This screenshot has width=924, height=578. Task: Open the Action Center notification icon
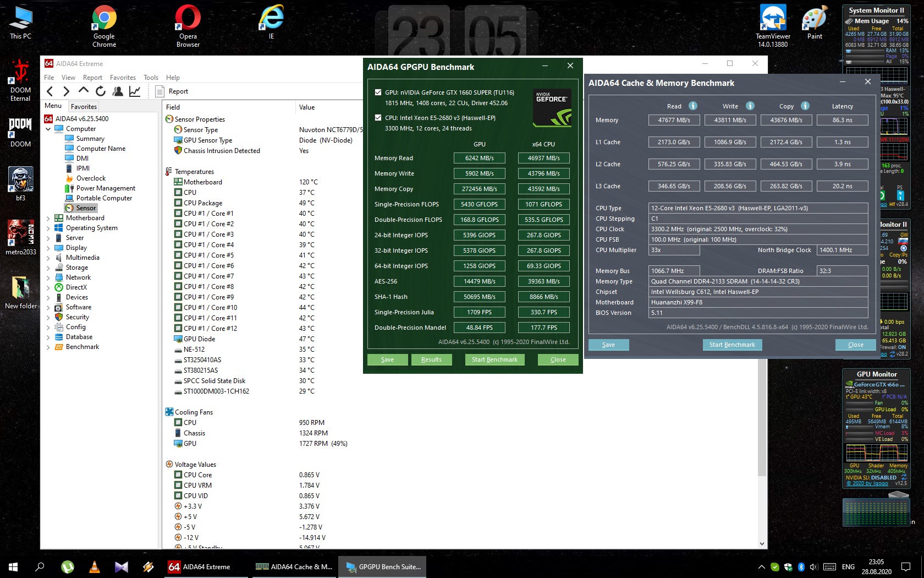click(906, 566)
